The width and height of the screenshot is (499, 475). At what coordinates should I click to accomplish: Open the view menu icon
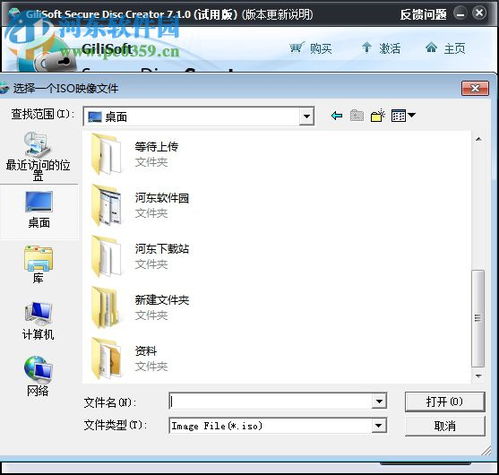click(403, 116)
